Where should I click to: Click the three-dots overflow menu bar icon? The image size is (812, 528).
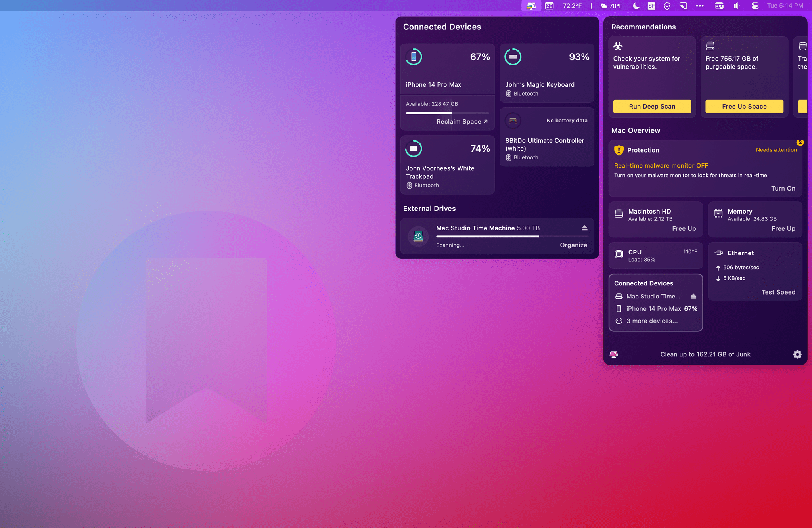click(x=700, y=6)
